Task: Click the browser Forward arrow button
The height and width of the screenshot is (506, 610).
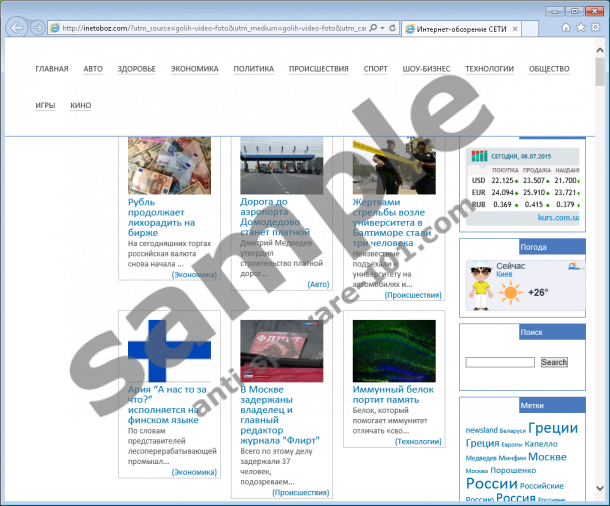Action: (x=39, y=27)
